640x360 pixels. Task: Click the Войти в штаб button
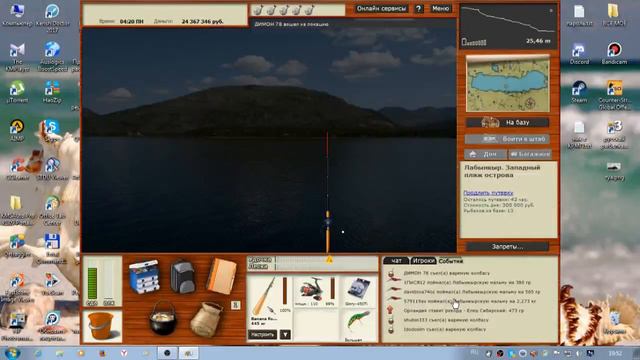(x=508, y=139)
